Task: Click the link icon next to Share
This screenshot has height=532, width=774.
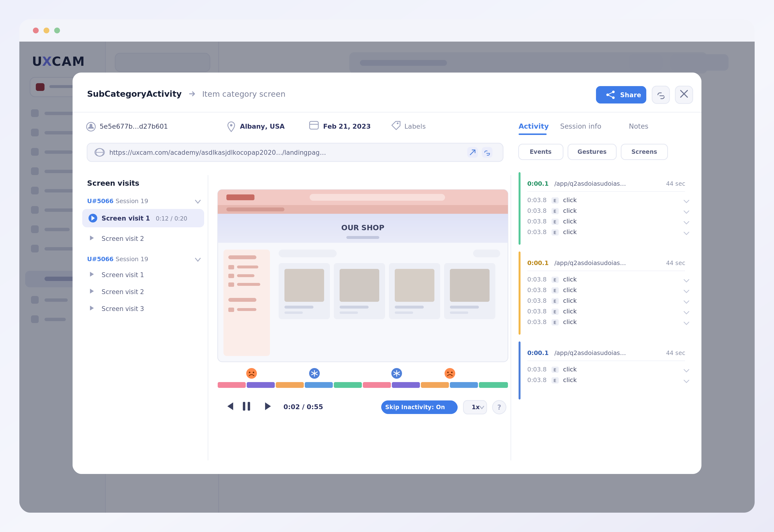Action: (661, 95)
